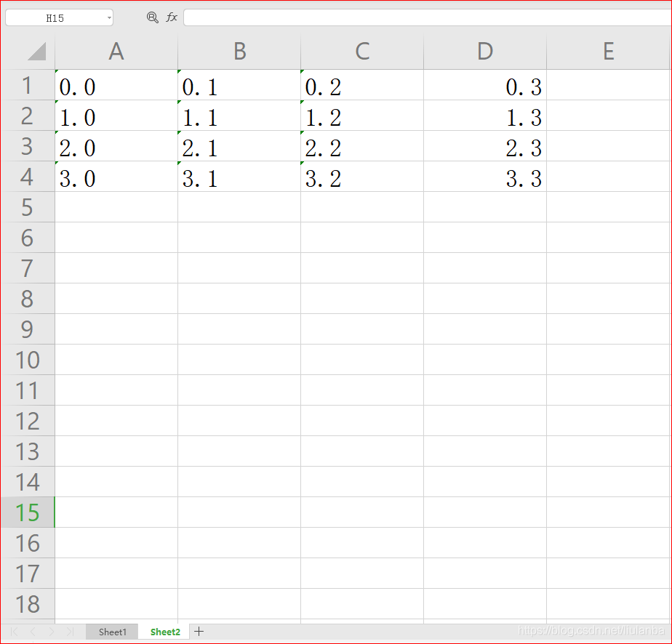Viewport: 672px width, 644px height.
Task: Go to next sheet navigation arrow
Action: [x=52, y=632]
